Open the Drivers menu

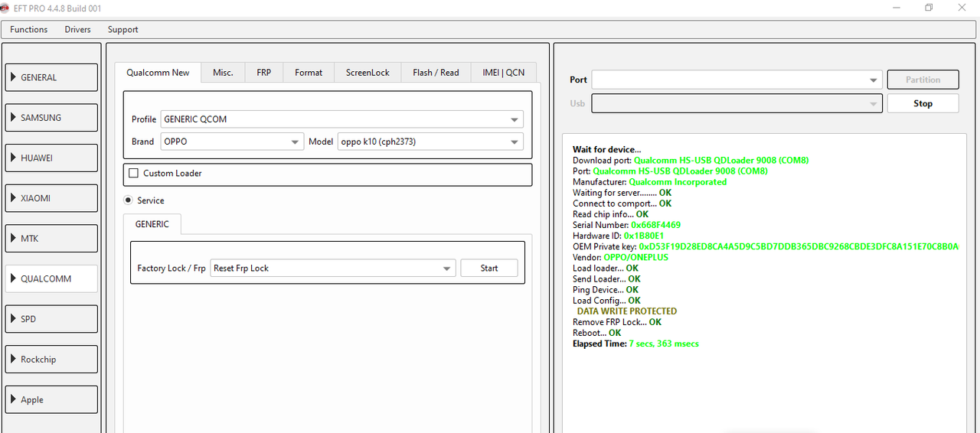[x=77, y=29]
